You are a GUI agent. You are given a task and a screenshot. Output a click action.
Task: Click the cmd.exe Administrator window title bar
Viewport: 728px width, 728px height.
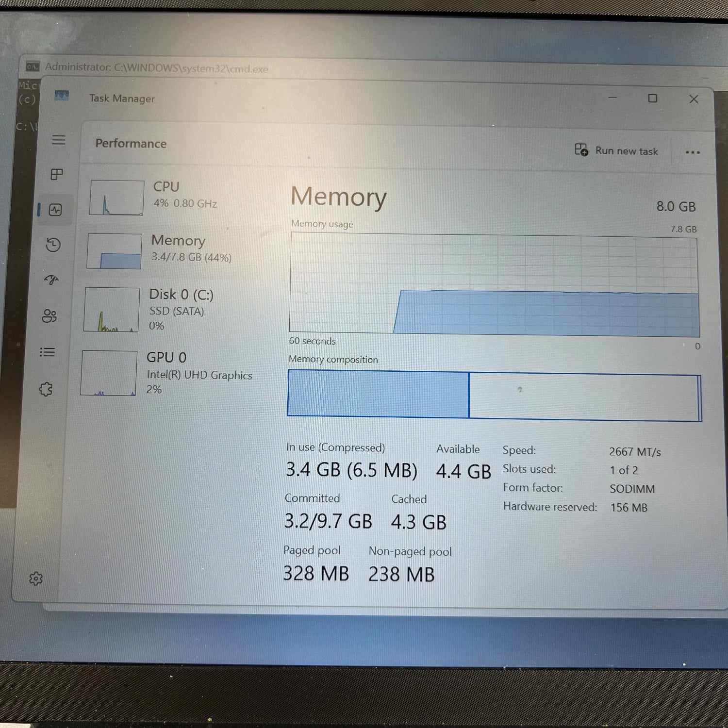340,69
